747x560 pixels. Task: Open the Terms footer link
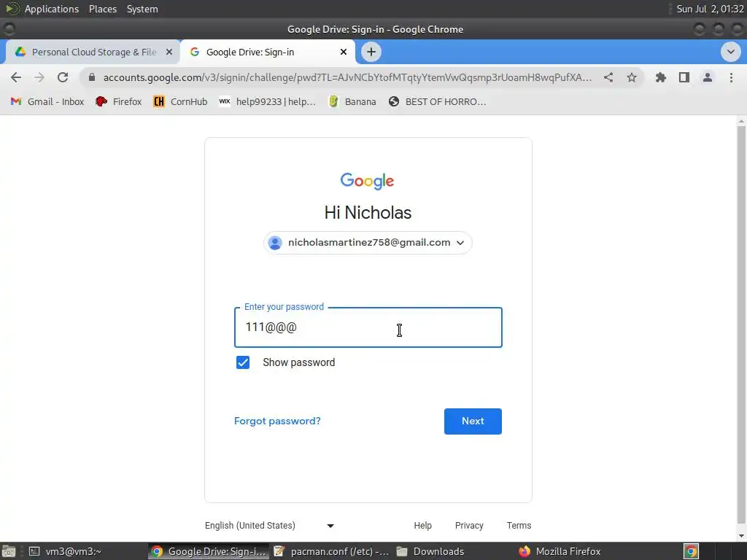point(519,525)
